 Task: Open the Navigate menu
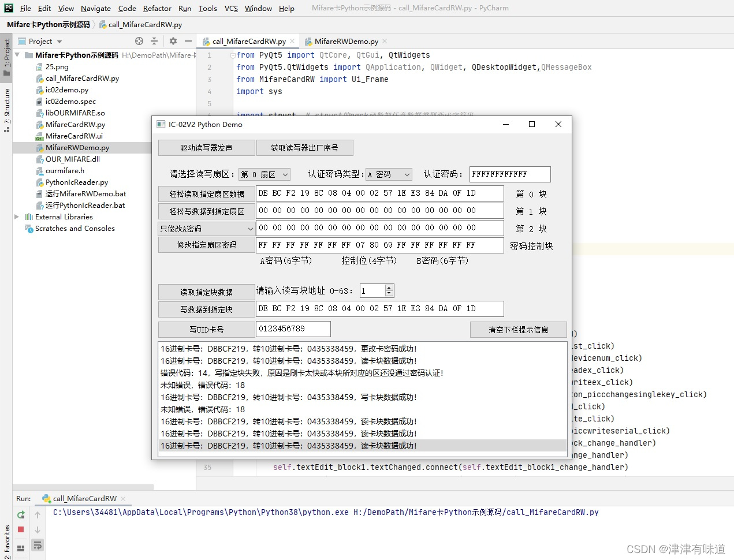(x=96, y=8)
